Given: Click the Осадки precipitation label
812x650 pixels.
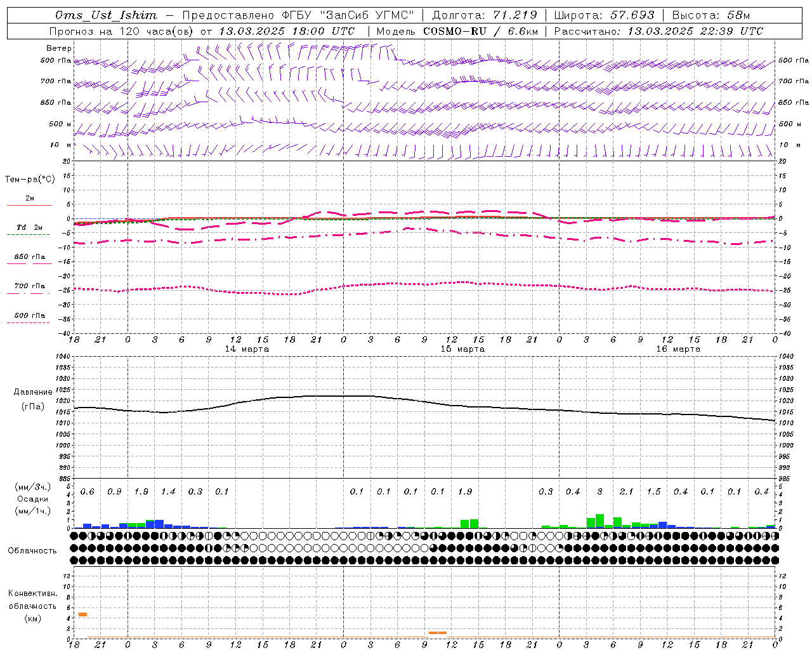Looking at the screenshot, I should click(32, 499).
